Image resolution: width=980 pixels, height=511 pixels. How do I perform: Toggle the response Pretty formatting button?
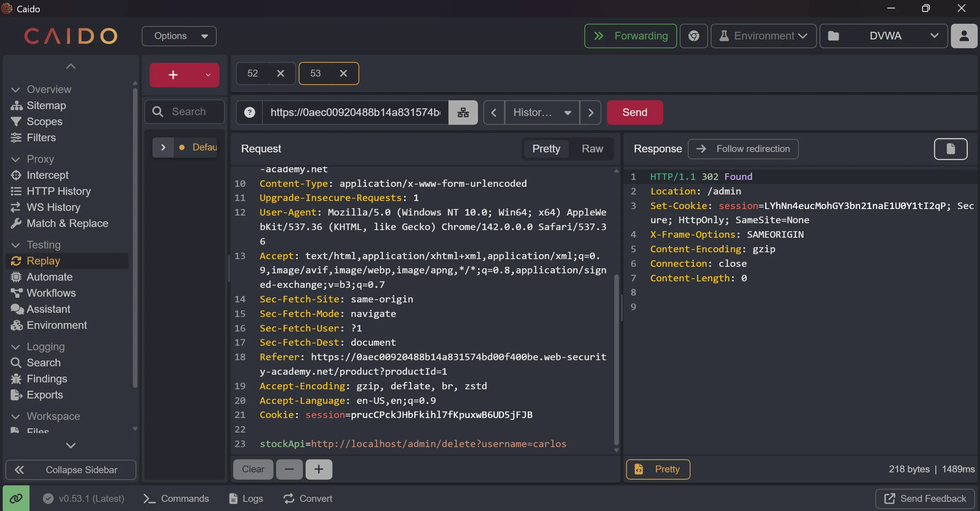(x=658, y=469)
